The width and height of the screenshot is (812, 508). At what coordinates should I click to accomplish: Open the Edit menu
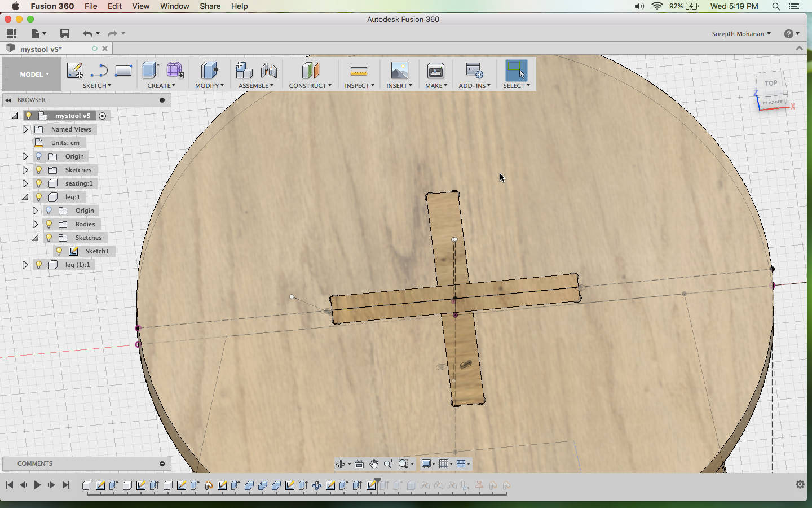[114, 6]
